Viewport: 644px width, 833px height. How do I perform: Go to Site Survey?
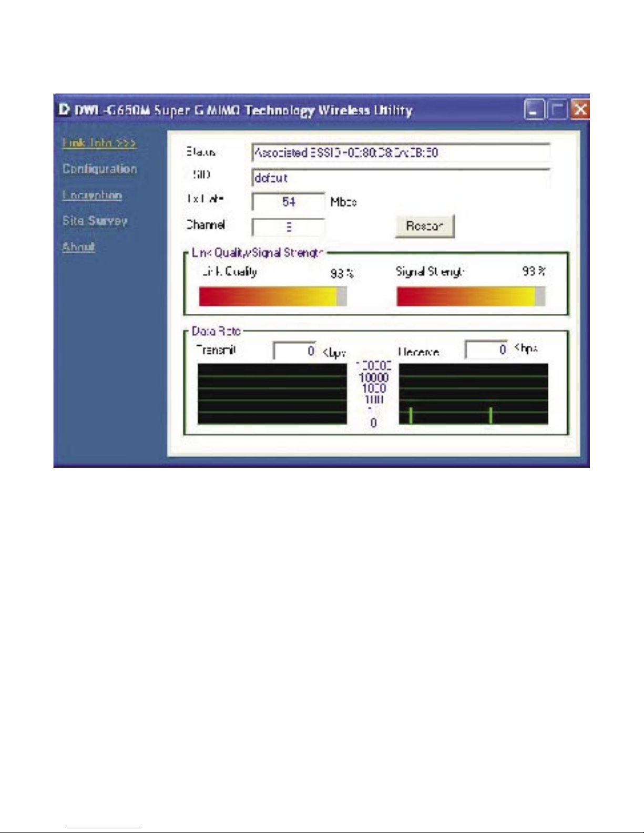click(95, 221)
